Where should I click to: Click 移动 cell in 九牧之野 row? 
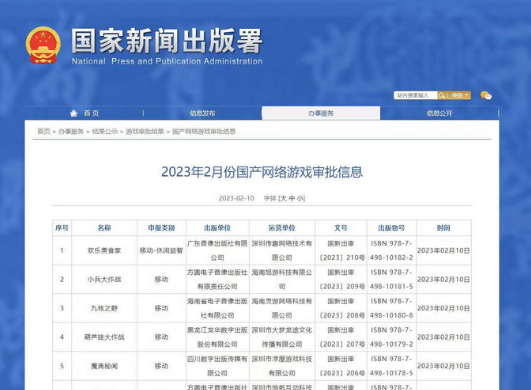161,308
